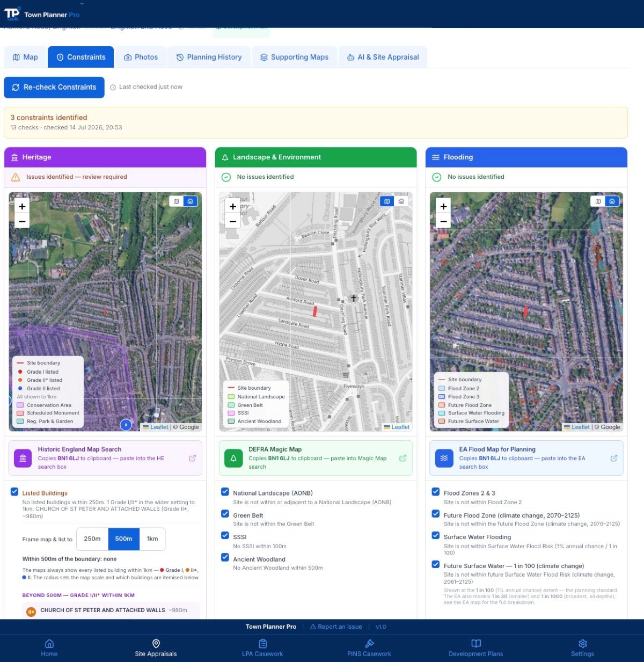Switch to Supporting Maps tab

pyautogui.click(x=294, y=57)
